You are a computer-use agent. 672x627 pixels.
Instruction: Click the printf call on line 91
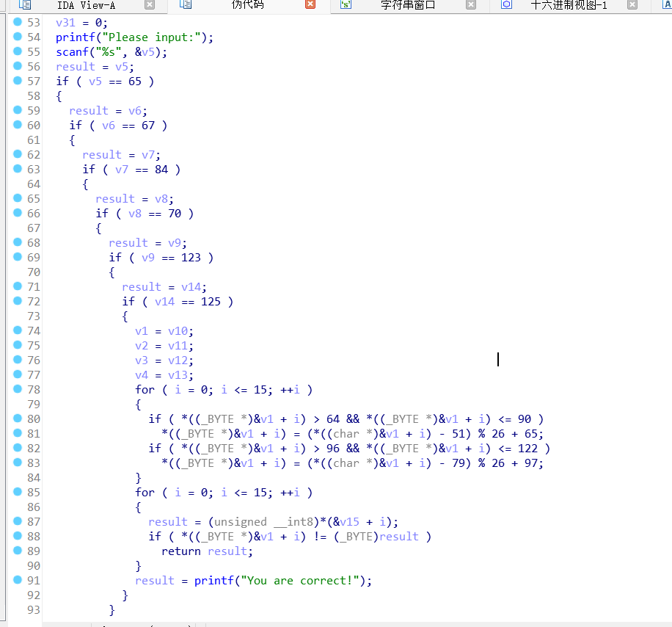pyautogui.click(x=214, y=581)
